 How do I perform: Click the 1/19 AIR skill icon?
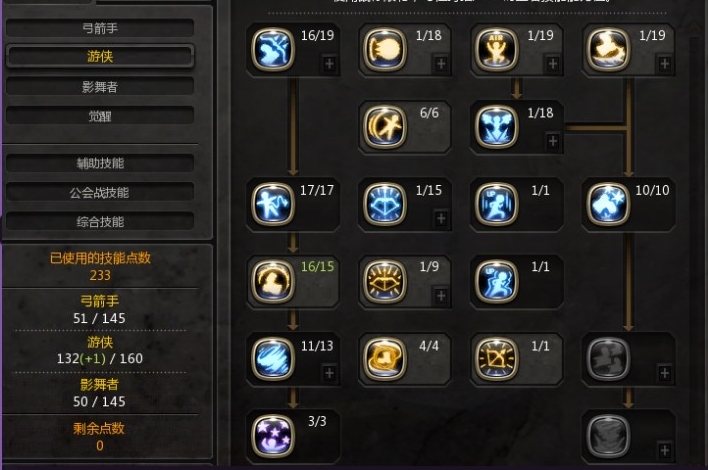(496, 49)
